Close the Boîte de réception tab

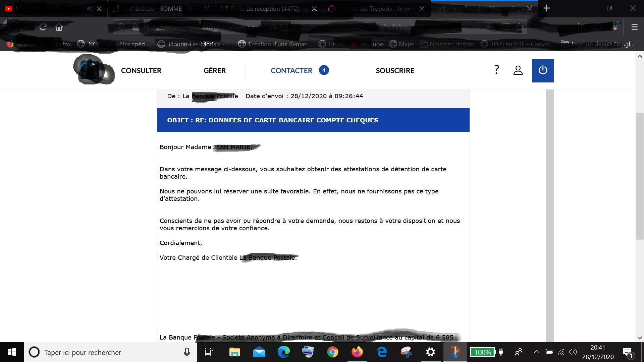tap(314, 9)
